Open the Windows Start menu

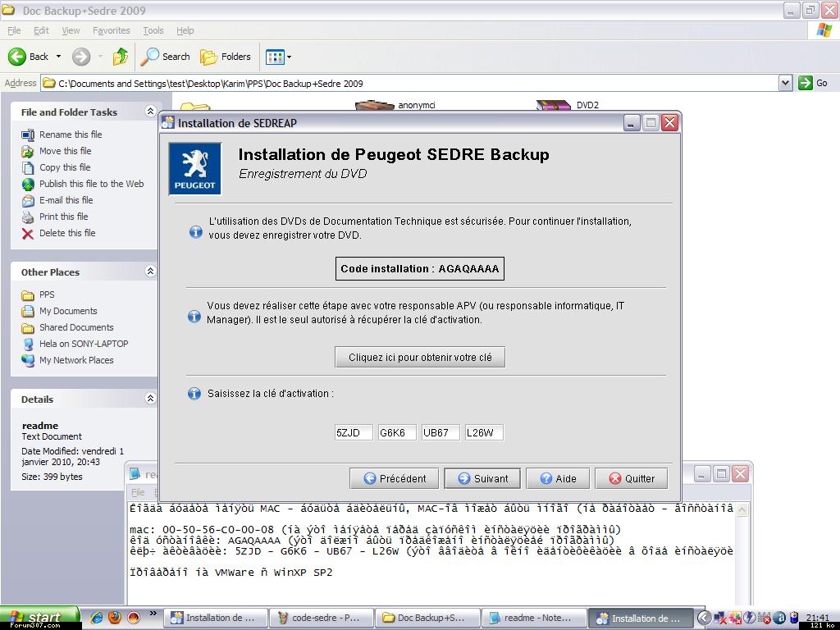(39, 618)
